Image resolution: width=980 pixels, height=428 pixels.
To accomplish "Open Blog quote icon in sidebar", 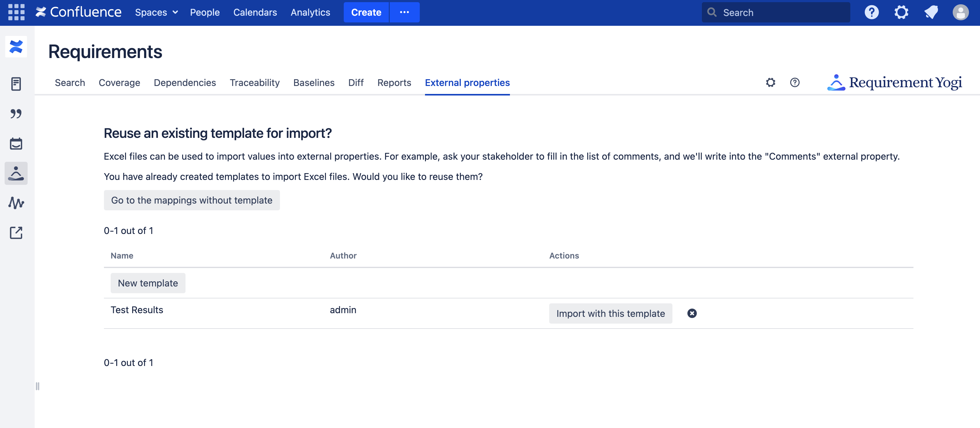I will point(16,114).
